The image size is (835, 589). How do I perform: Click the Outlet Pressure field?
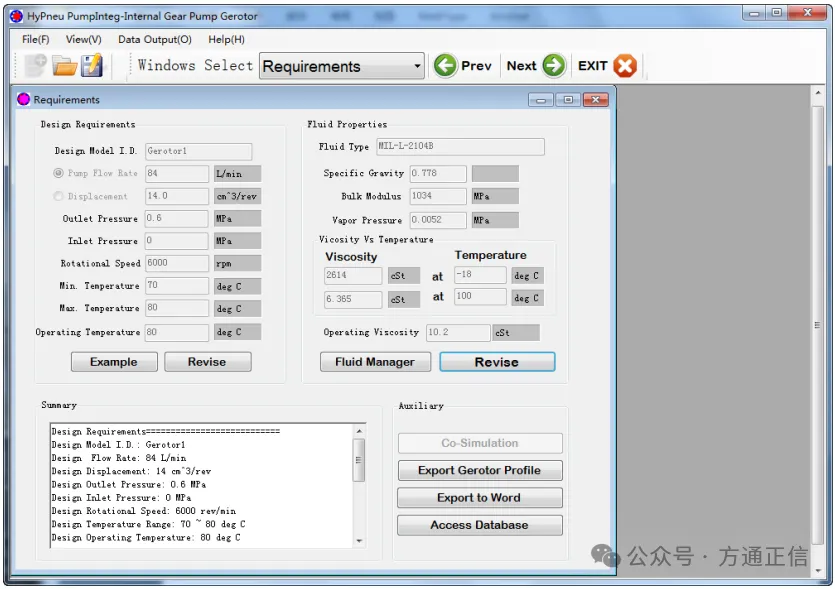(x=177, y=218)
